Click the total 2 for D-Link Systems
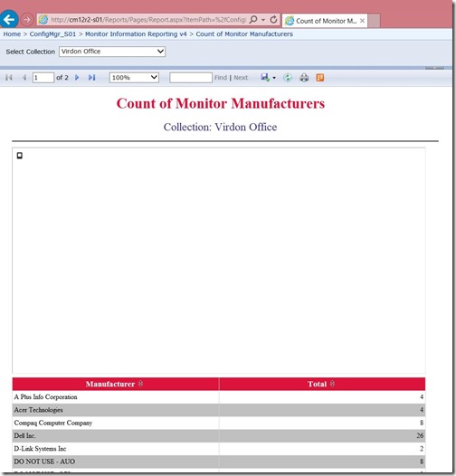Viewport: 456px width, 476px height. (422, 449)
